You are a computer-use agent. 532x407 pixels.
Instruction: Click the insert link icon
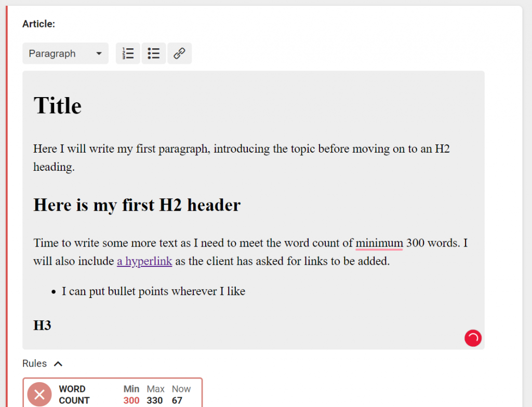[x=179, y=53]
